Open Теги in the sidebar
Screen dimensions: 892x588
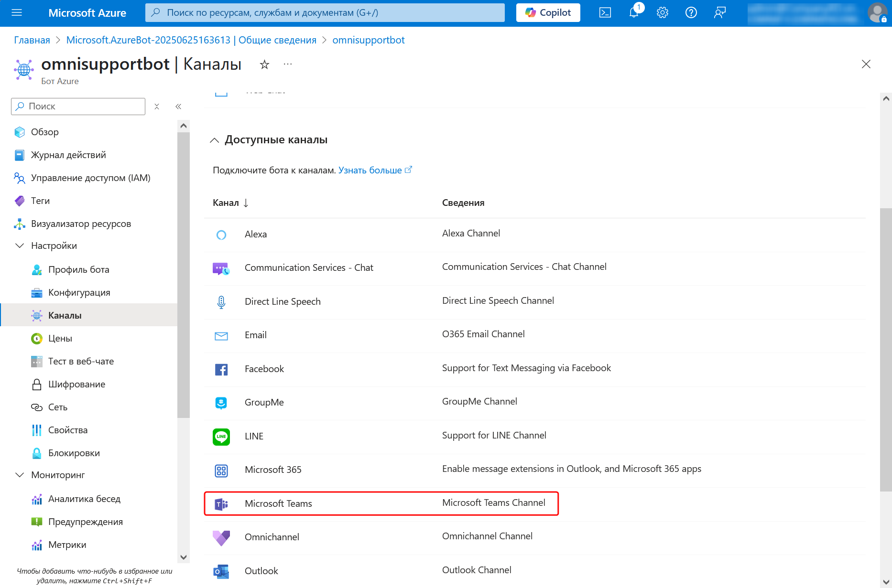40,201
